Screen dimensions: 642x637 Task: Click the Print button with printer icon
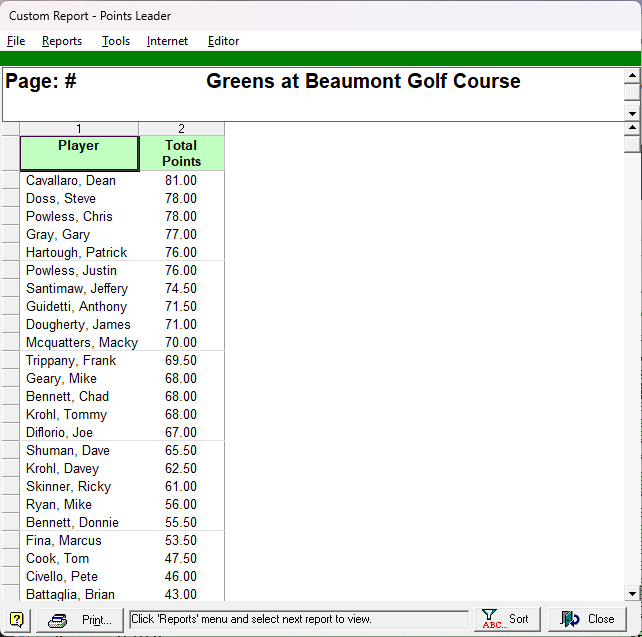tap(81, 619)
